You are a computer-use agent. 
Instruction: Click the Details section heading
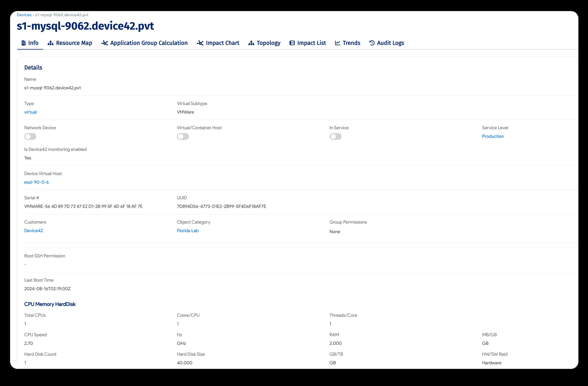click(x=33, y=68)
